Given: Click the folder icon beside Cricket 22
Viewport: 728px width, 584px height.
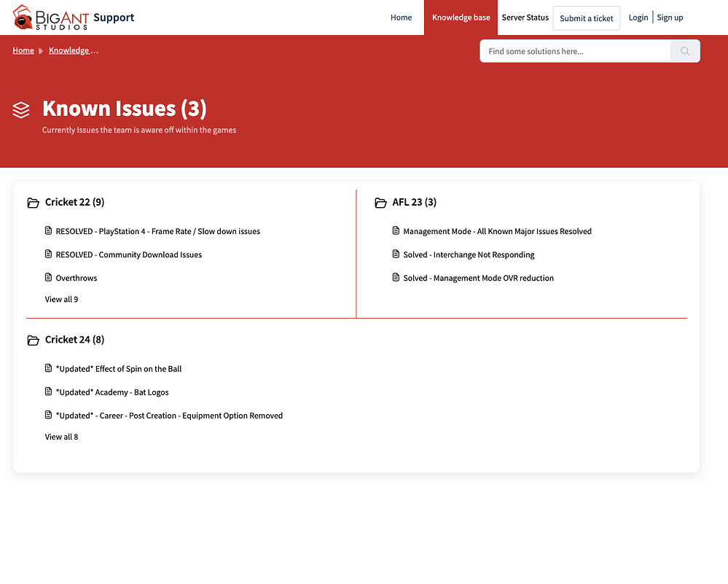Looking at the screenshot, I should pyautogui.click(x=33, y=203).
